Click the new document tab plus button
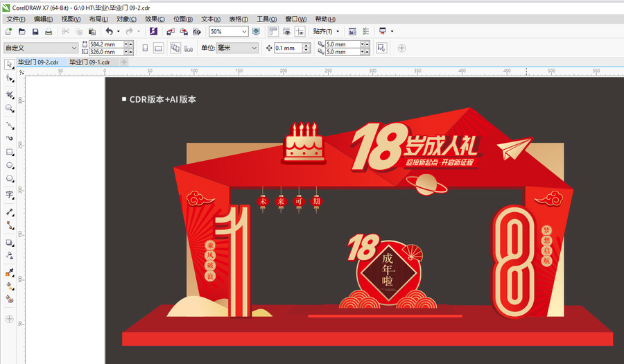 tap(124, 62)
